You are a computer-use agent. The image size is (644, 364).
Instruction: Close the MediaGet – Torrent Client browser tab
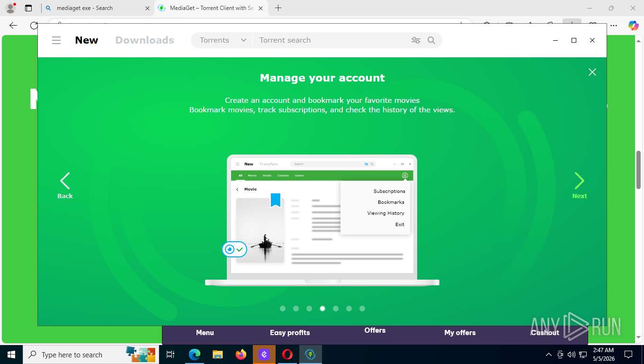click(x=261, y=8)
